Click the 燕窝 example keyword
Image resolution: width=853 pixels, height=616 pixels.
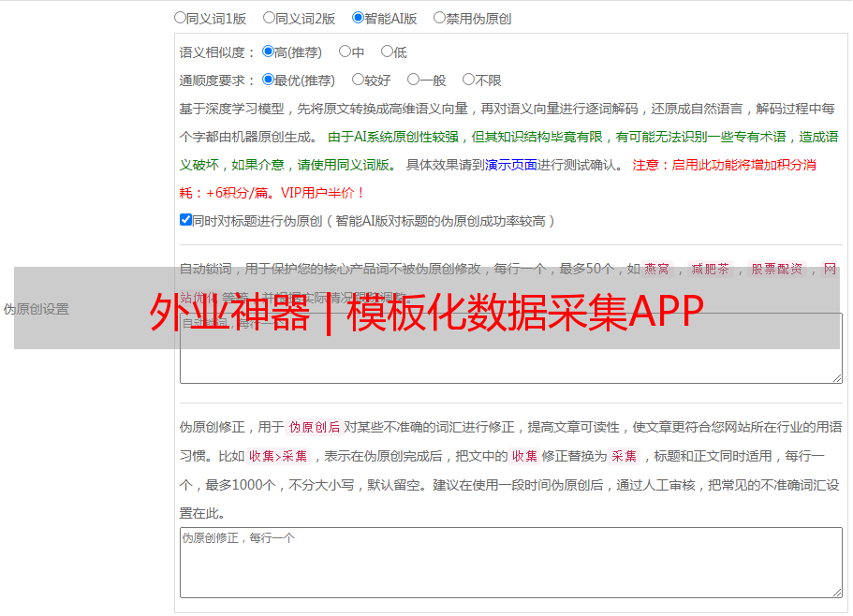pyautogui.click(x=657, y=269)
